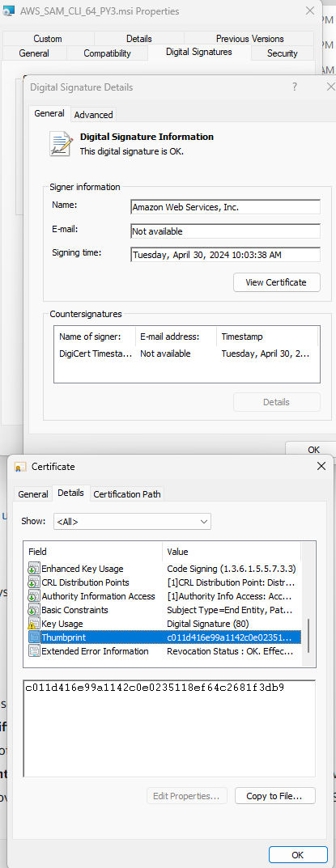This screenshot has height=868, width=336.
Task: Click the Name of signer column header
Action: [95, 337]
